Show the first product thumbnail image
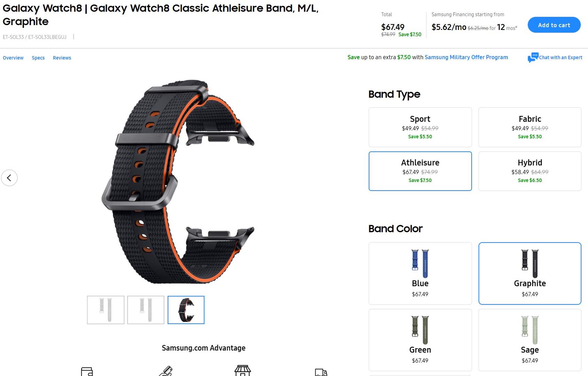Viewport: 588px width, 376px height. [106, 310]
